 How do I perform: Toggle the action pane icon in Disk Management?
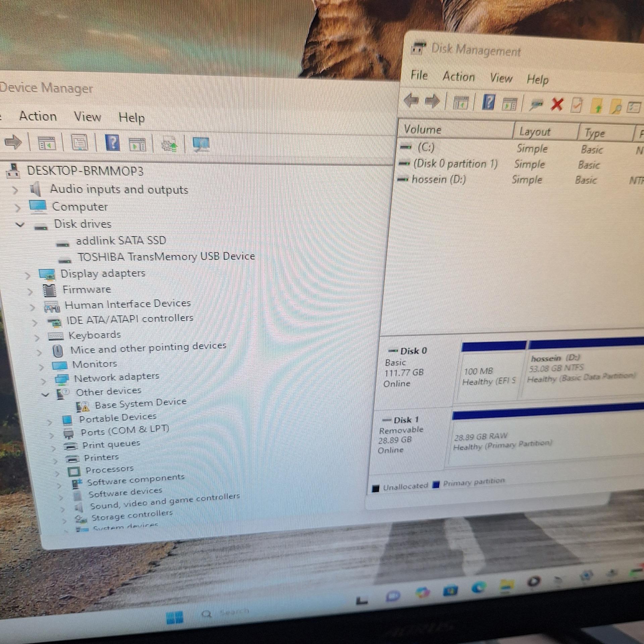click(x=509, y=105)
